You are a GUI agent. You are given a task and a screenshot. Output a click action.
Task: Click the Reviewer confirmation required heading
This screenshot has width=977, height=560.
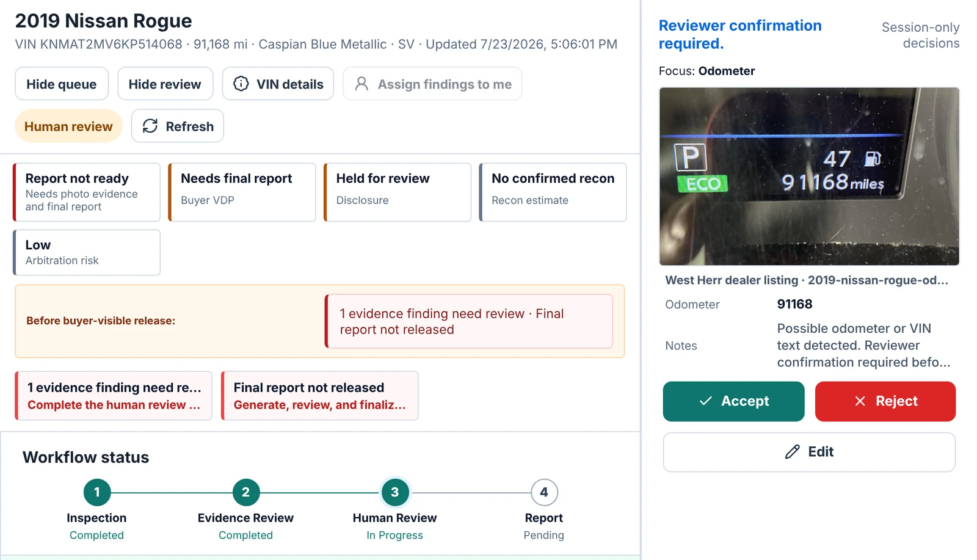pos(740,34)
